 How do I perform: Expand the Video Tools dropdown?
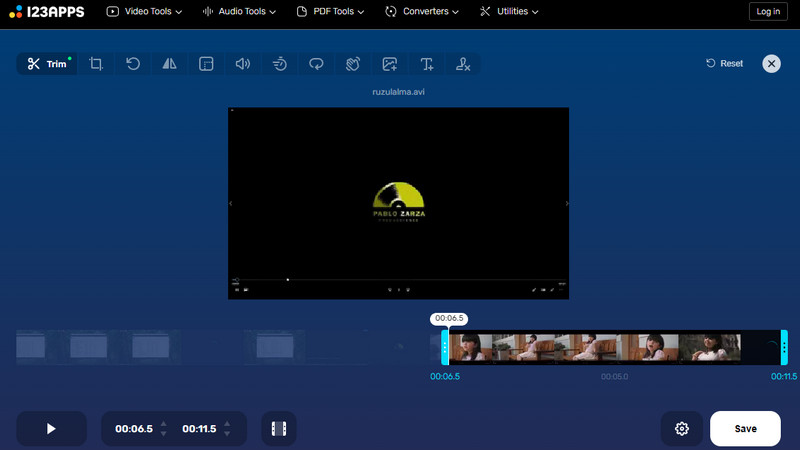coord(145,12)
